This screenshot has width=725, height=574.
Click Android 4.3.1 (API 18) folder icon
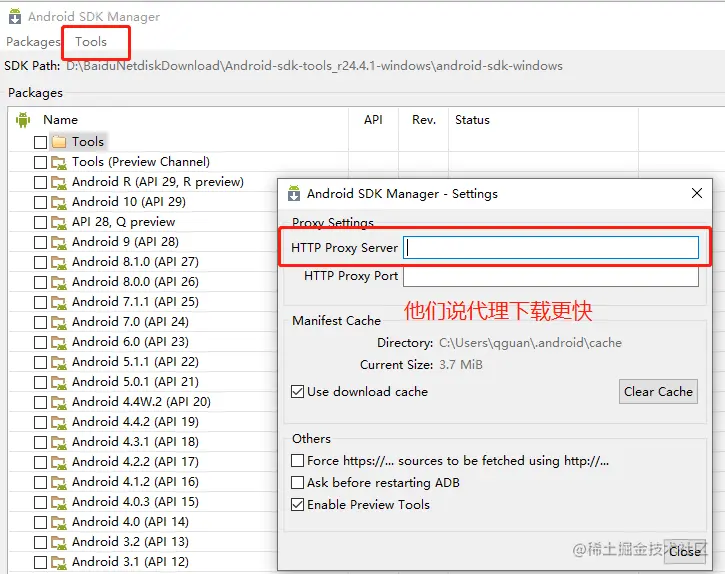coord(59,442)
